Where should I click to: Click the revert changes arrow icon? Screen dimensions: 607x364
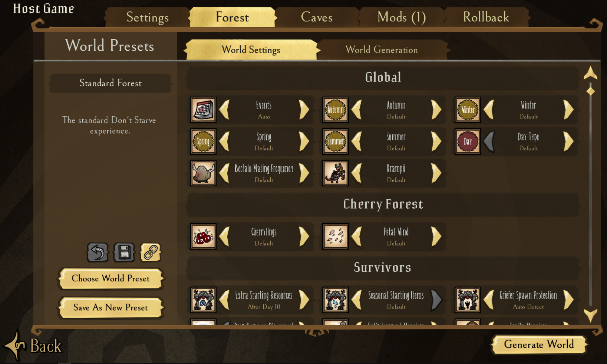tap(98, 253)
